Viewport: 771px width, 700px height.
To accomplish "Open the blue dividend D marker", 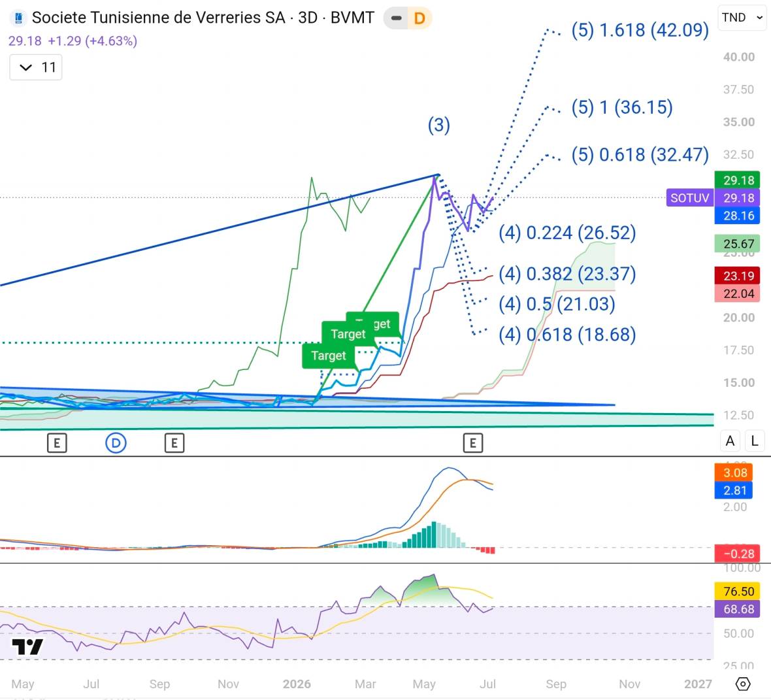I will pos(116,443).
